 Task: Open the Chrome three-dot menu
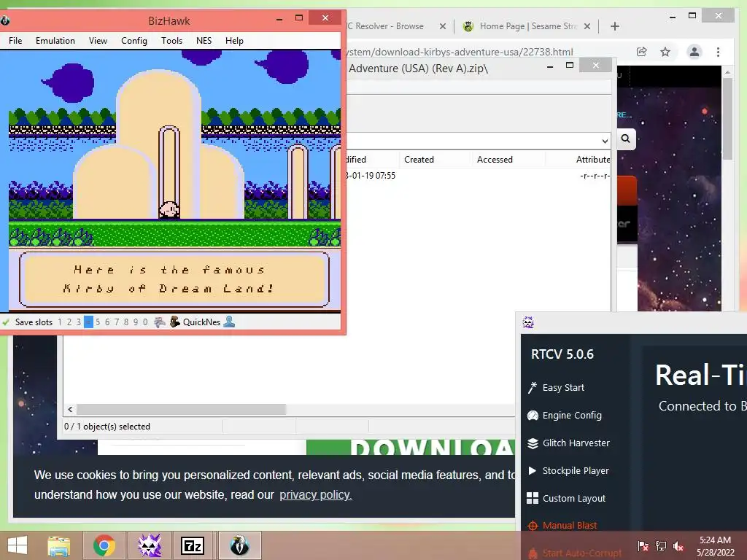click(x=718, y=52)
